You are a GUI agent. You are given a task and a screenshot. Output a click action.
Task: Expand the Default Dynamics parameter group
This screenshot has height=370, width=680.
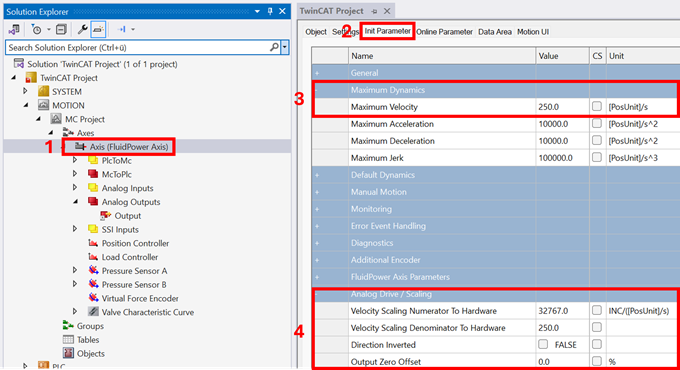pos(317,175)
